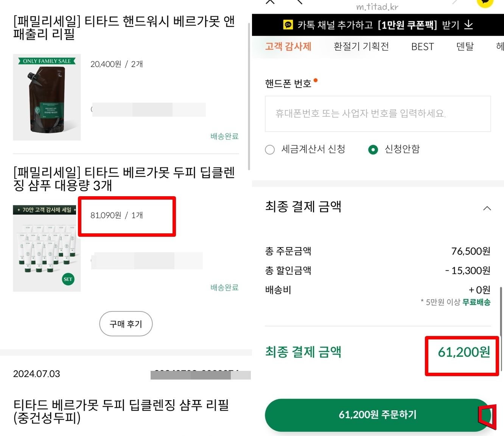Open the 고객 감사제 tab
Viewport: 504px width, 436px height.
coord(288,46)
